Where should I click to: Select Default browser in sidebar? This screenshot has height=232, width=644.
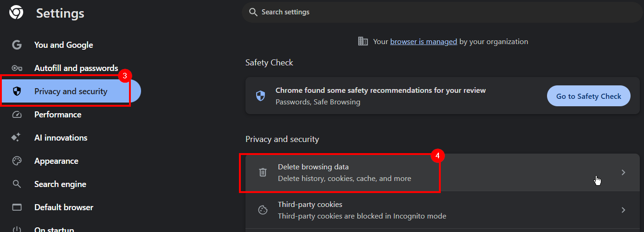pos(64,207)
